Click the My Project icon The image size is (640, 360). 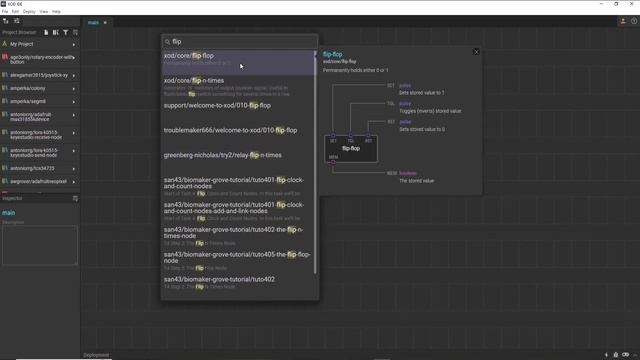click(5, 44)
